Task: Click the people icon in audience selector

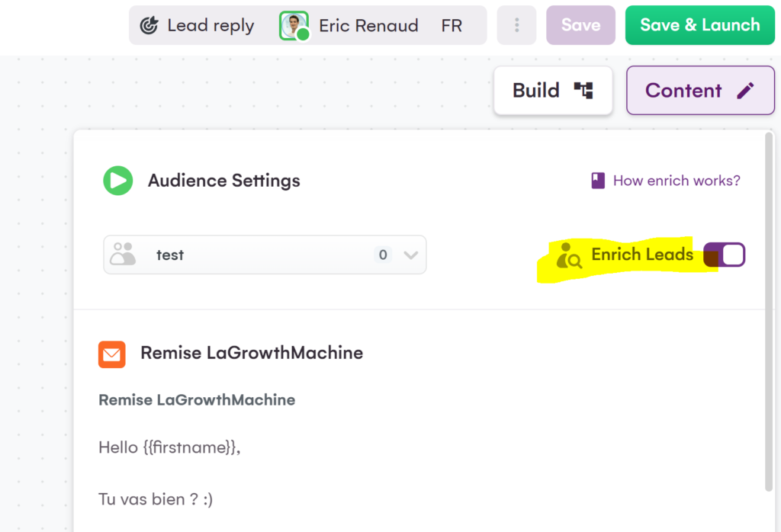Action: [x=122, y=255]
